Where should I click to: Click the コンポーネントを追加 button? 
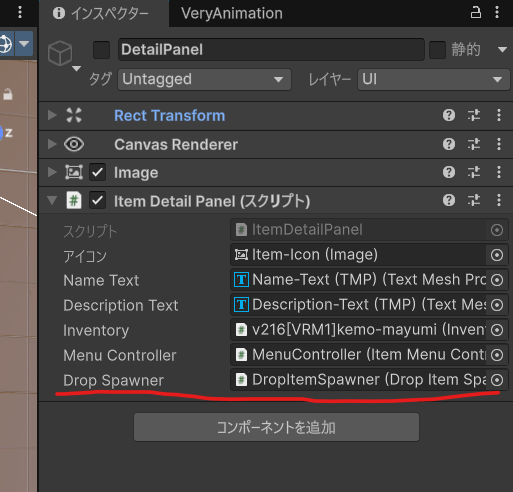pyautogui.click(x=276, y=427)
